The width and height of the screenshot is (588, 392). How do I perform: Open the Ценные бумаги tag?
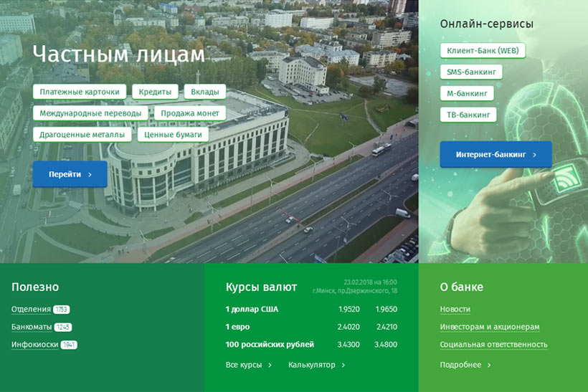coord(173,134)
